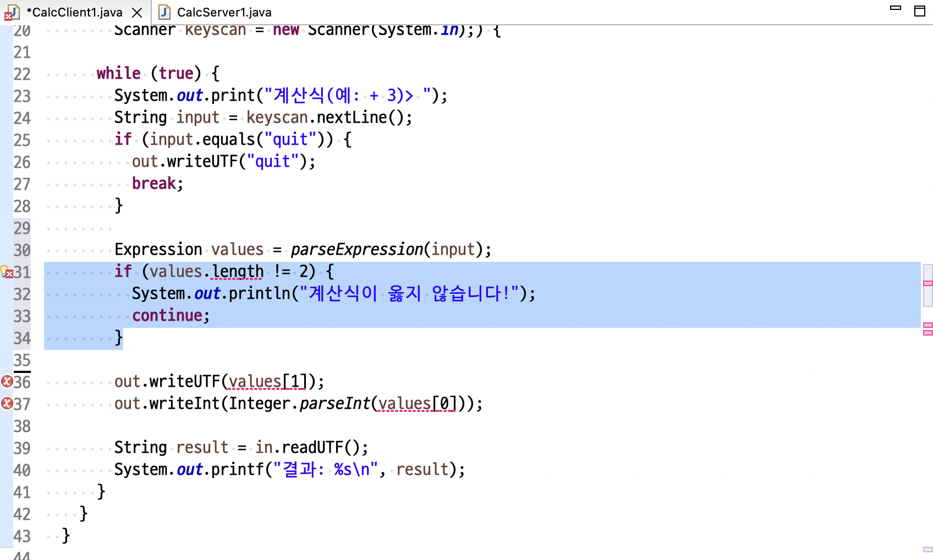Click 'println' on line 32
This screenshot has width=933, height=560.
click(260, 293)
